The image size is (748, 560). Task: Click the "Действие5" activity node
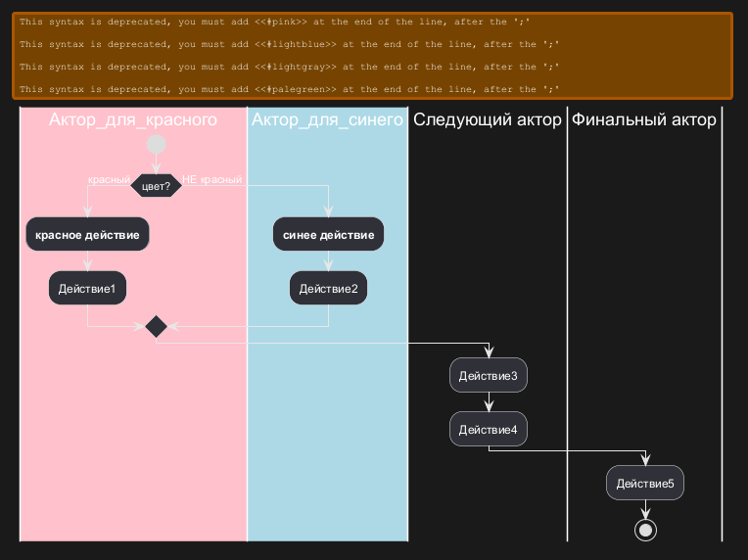(x=644, y=483)
